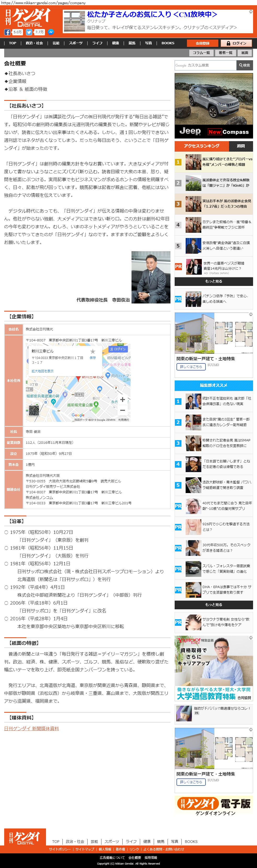The image size is (257, 868).
Task: Click the 紙面 button
Action: 245,53
